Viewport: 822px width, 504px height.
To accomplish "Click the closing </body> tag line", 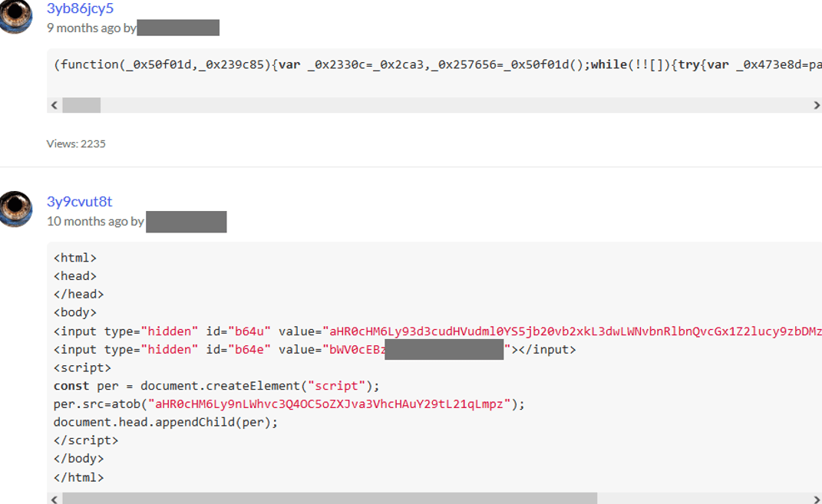I will point(78,459).
